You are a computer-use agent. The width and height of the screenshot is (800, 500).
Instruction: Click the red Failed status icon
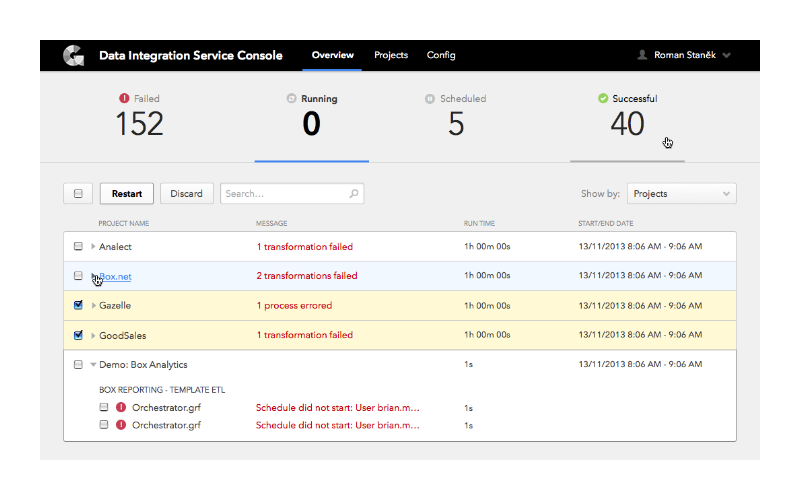tap(124, 98)
